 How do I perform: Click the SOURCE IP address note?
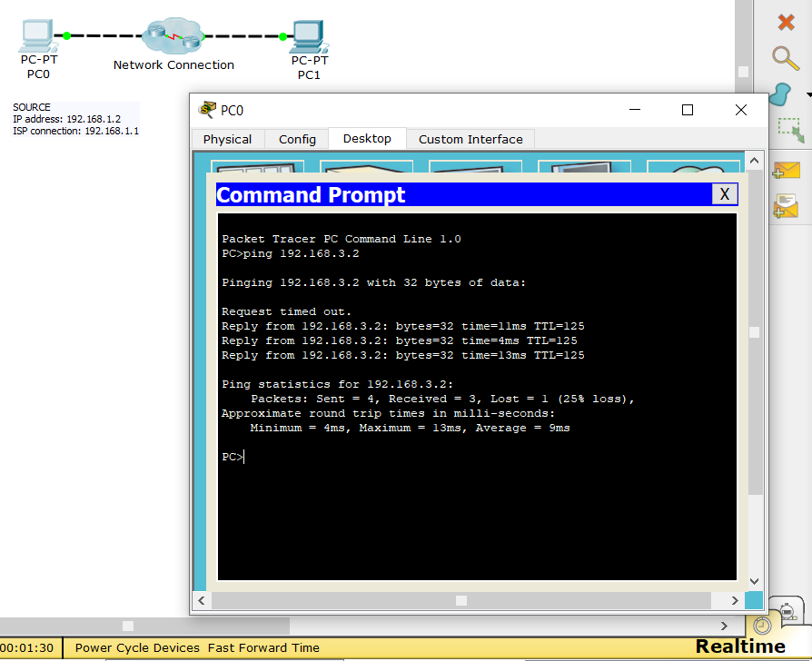click(75, 119)
